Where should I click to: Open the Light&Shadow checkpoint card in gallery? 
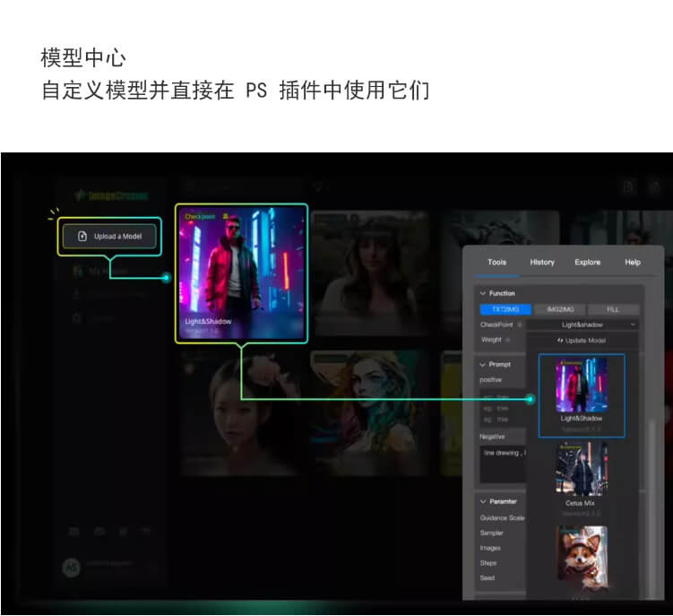tap(241, 273)
